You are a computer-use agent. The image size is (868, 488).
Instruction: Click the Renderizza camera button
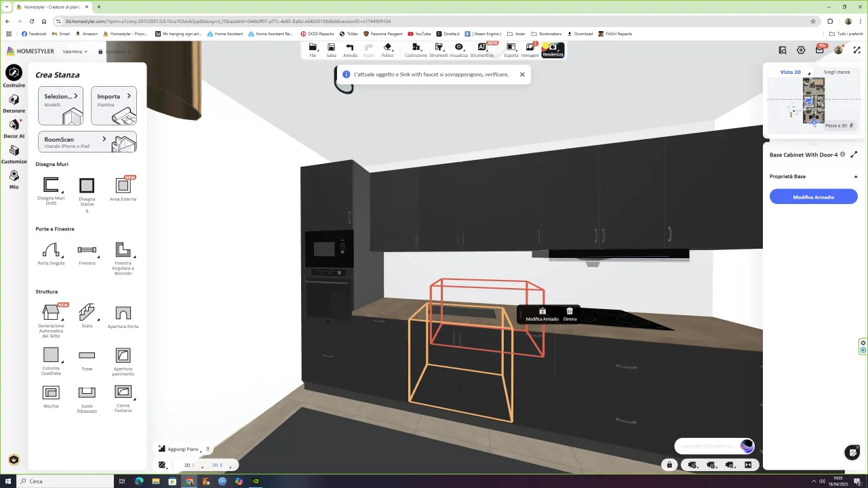point(553,50)
